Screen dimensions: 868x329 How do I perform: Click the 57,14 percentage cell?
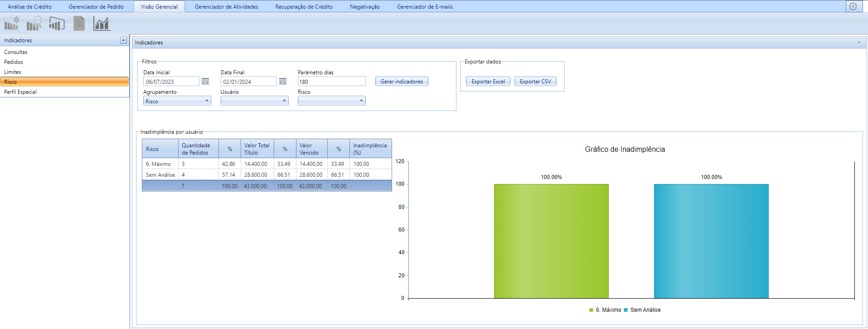[x=230, y=175]
